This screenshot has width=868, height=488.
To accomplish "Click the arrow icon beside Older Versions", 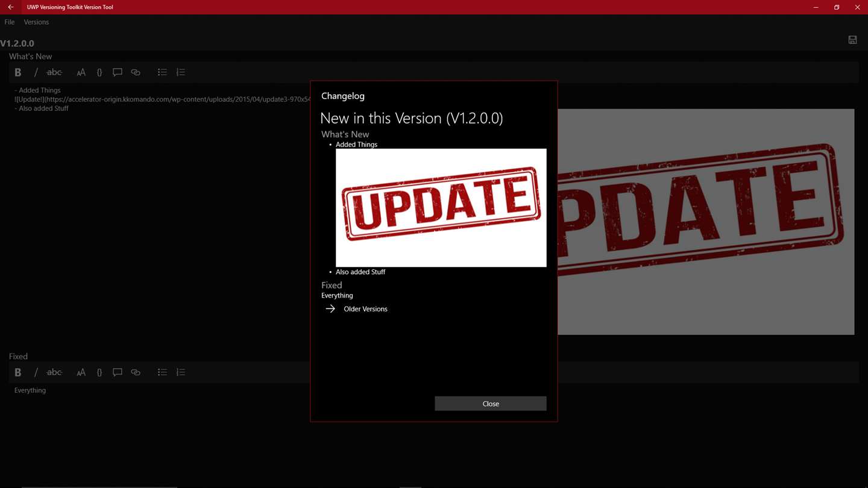I will (x=330, y=308).
